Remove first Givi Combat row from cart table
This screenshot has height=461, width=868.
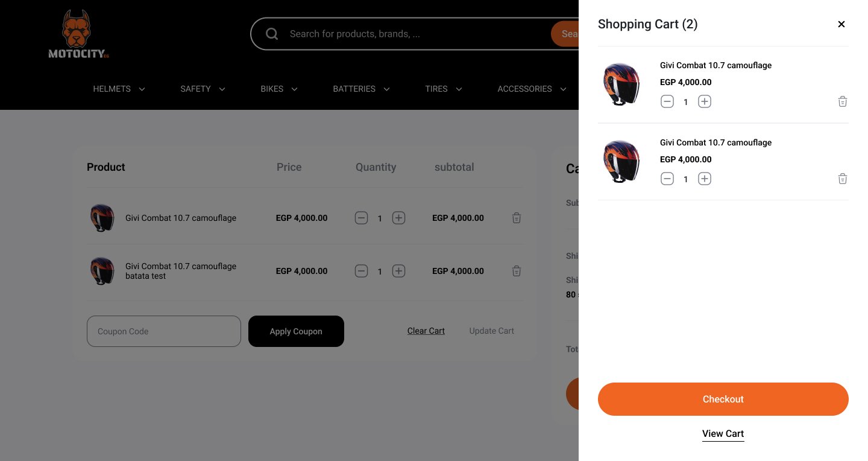pyautogui.click(x=517, y=218)
